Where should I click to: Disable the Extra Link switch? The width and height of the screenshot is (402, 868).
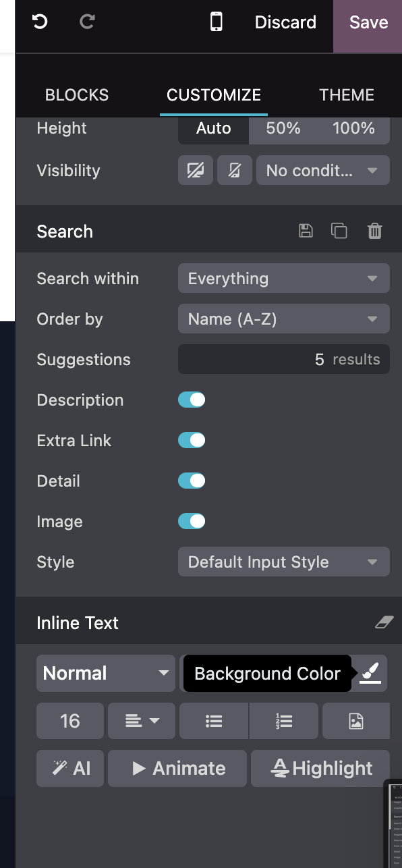click(192, 440)
